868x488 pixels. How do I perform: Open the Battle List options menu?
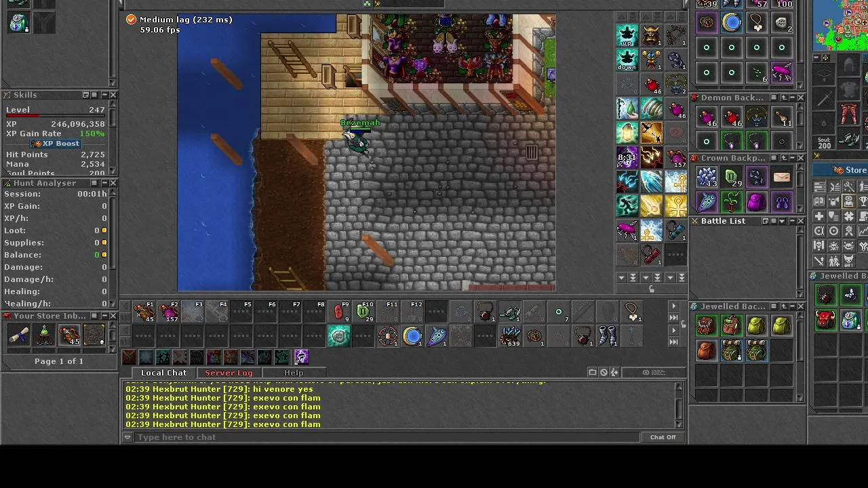pyautogui.click(x=774, y=221)
